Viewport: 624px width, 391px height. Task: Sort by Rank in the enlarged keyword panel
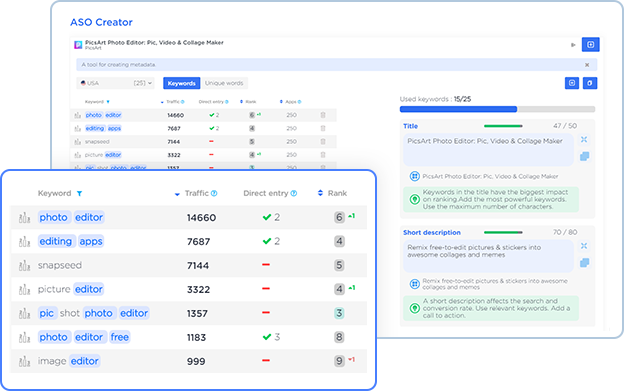[x=320, y=193]
